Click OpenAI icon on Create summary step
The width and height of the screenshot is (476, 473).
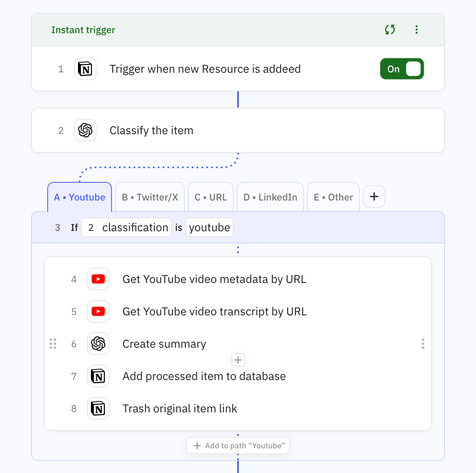[98, 344]
